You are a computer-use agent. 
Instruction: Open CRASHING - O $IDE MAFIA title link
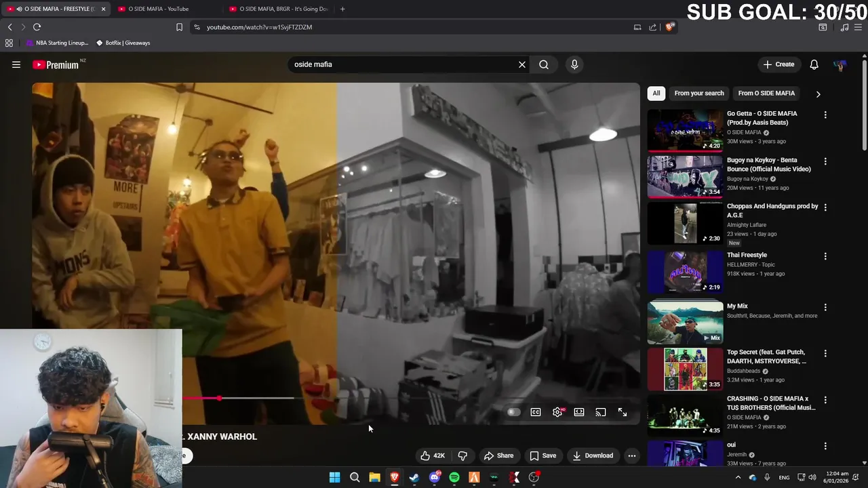pos(771,403)
